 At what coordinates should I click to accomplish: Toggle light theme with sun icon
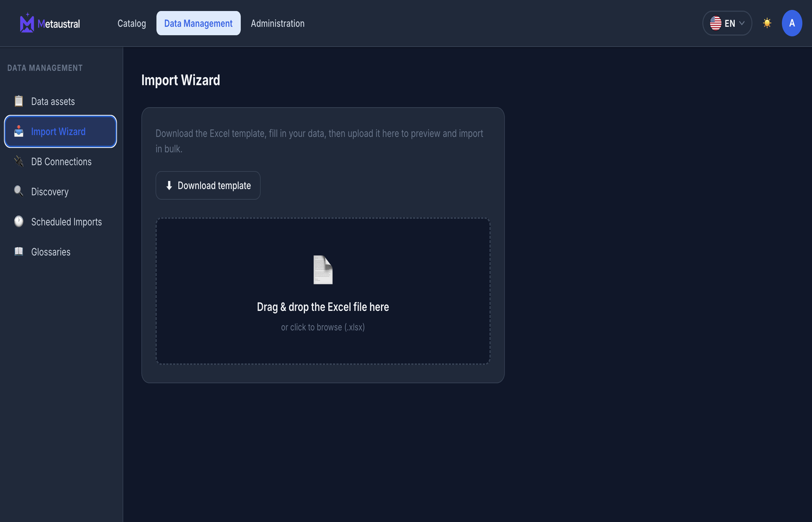767,23
